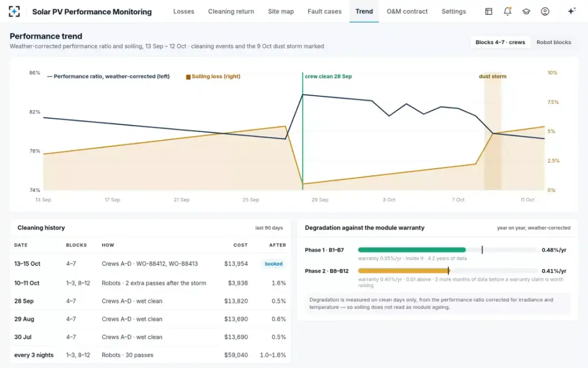Click the Performance trend page title
The width and height of the screenshot is (588, 368).
(46, 36)
